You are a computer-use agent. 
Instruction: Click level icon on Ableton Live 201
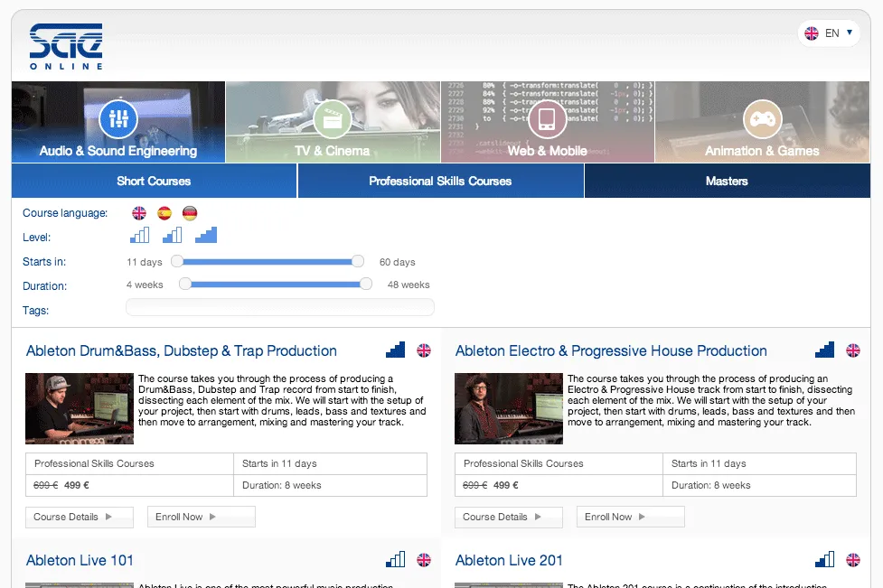[824, 559]
